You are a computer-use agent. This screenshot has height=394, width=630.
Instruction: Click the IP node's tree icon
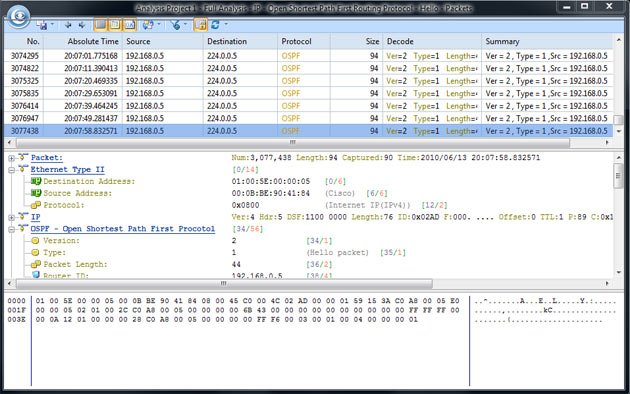pos(23,216)
